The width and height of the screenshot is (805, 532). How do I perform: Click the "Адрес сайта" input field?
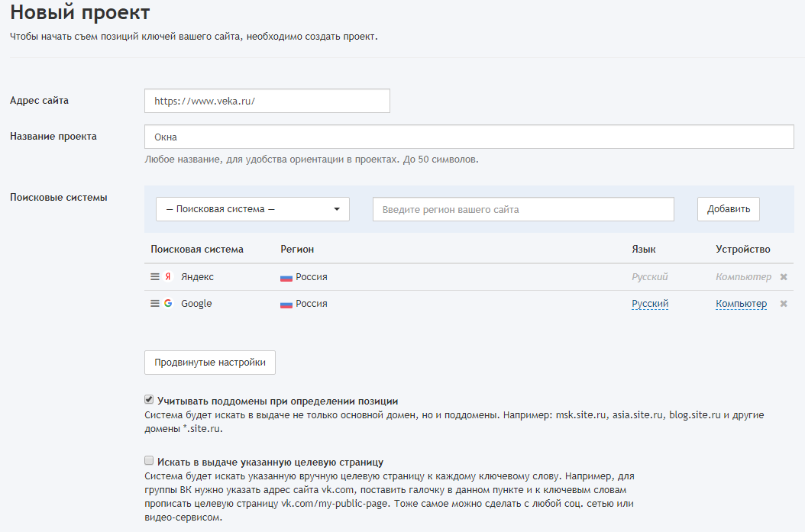click(x=267, y=101)
